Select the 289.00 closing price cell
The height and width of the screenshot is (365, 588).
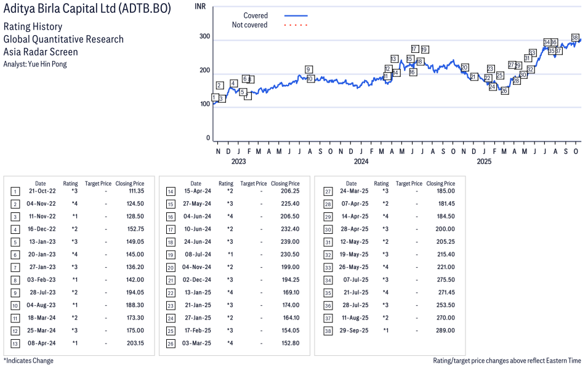445,331
